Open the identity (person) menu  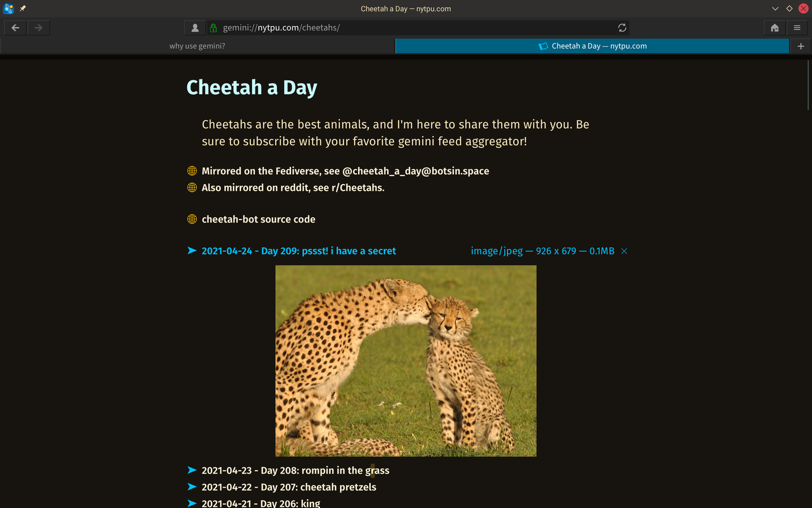pos(195,28)
